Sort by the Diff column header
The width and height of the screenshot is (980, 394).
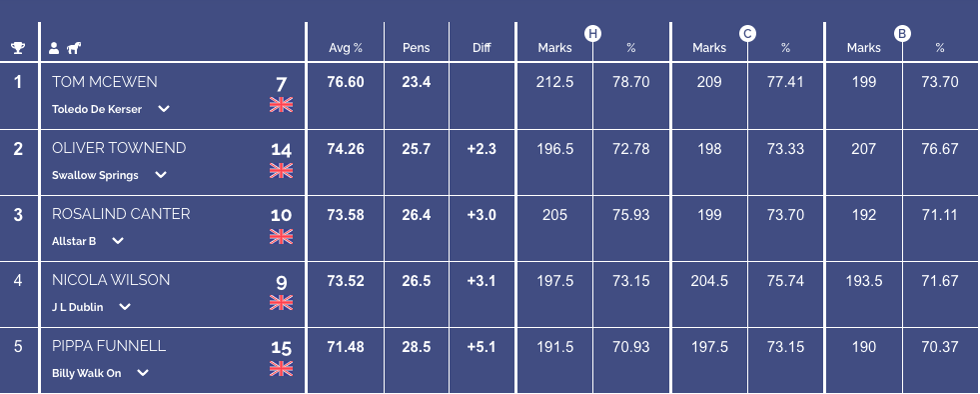coord(482,48)
